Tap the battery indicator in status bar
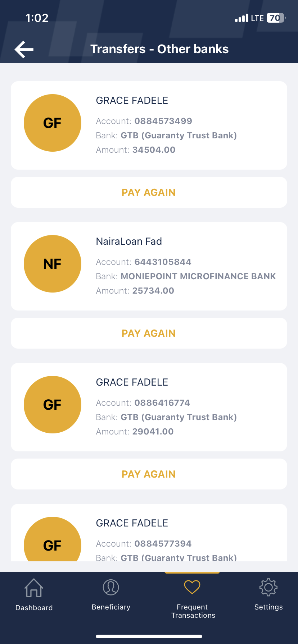The height and width of the screenshot is (644, 298). pos(276,18)
